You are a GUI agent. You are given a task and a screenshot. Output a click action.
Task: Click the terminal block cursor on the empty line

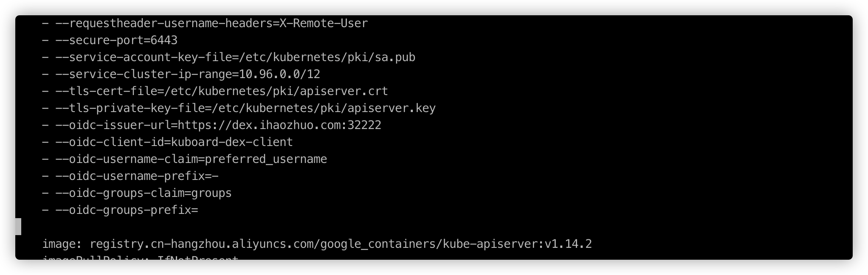(18, 227)
